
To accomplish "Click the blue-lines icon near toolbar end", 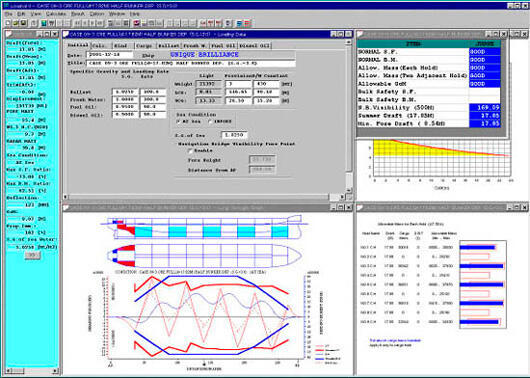I will tap(239, 23).
